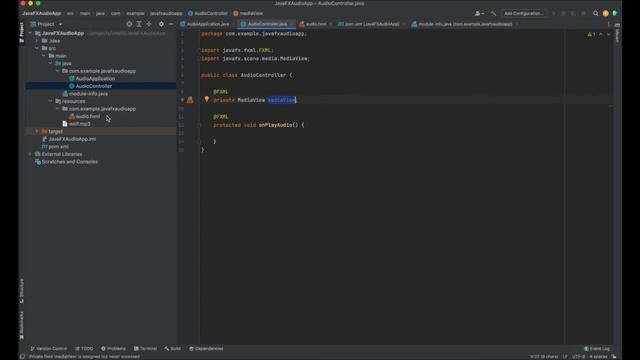This screenshot has height=360, width=640.
Task: Click the UTF-8 encoding status bar entry
Action: tap(578, 357)
